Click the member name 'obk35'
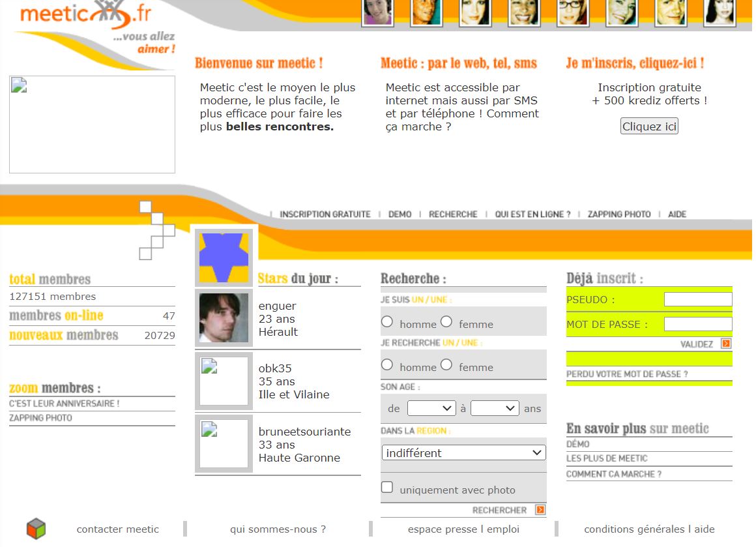 275,368
